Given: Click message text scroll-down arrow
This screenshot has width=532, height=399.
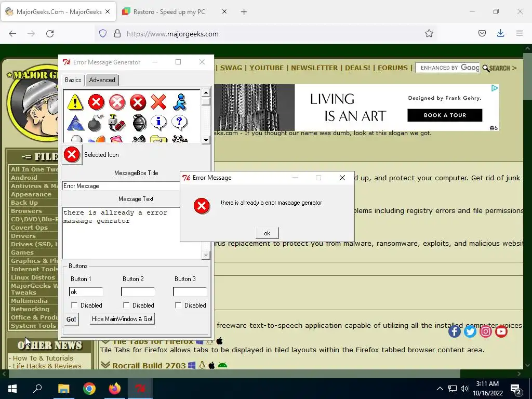Looking at the screenshot, I should (206, 255).
